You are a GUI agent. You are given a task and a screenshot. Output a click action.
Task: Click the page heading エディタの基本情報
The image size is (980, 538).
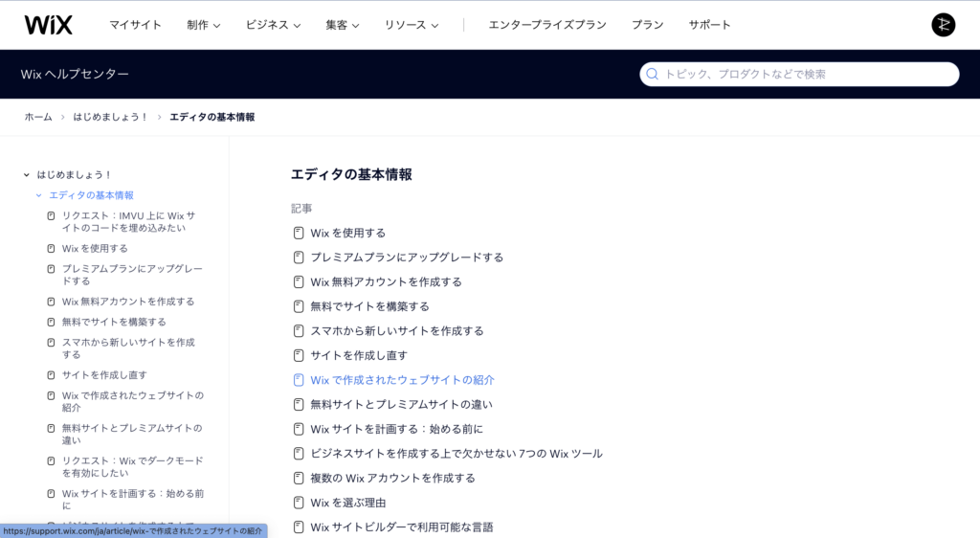351,175
